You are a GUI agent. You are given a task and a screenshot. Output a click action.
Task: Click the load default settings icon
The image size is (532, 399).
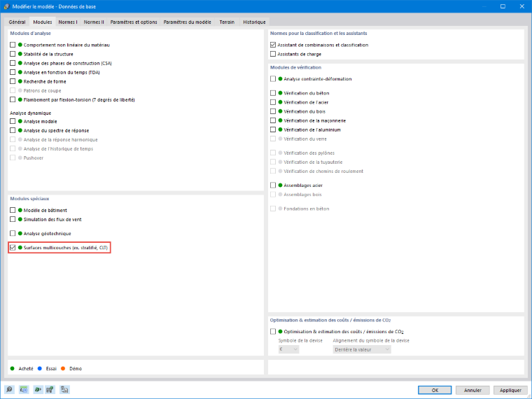pyautogui.click(x=38, y=389)
